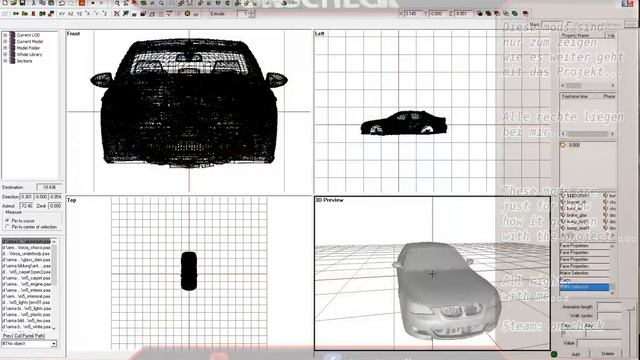
Task: Click the Azimut value field
Action: (27, 206)
